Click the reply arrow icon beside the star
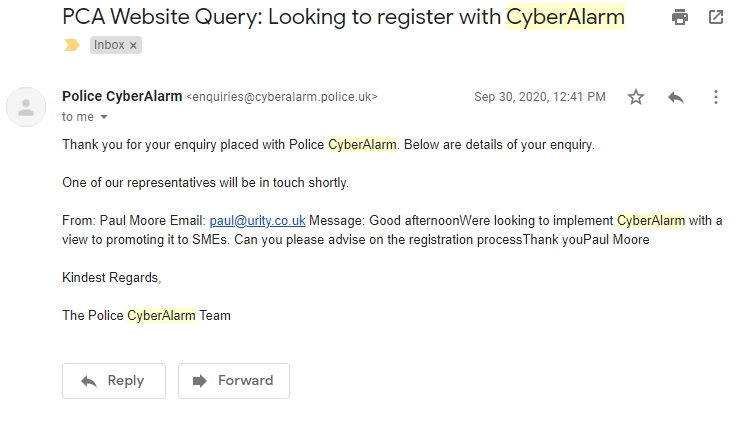 [x=676, y=97]
